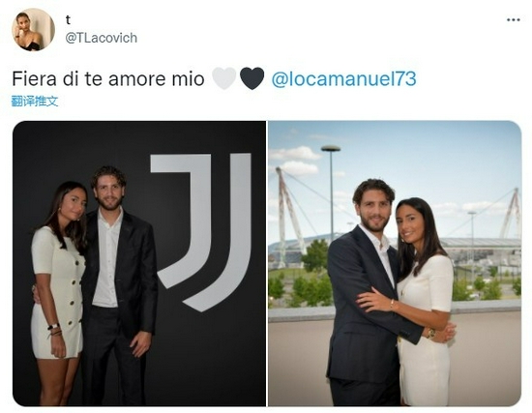This screenshot has width=532, height=413.
Task: Follow the @locamanuel73 mention link
Action: click(343, 78)
